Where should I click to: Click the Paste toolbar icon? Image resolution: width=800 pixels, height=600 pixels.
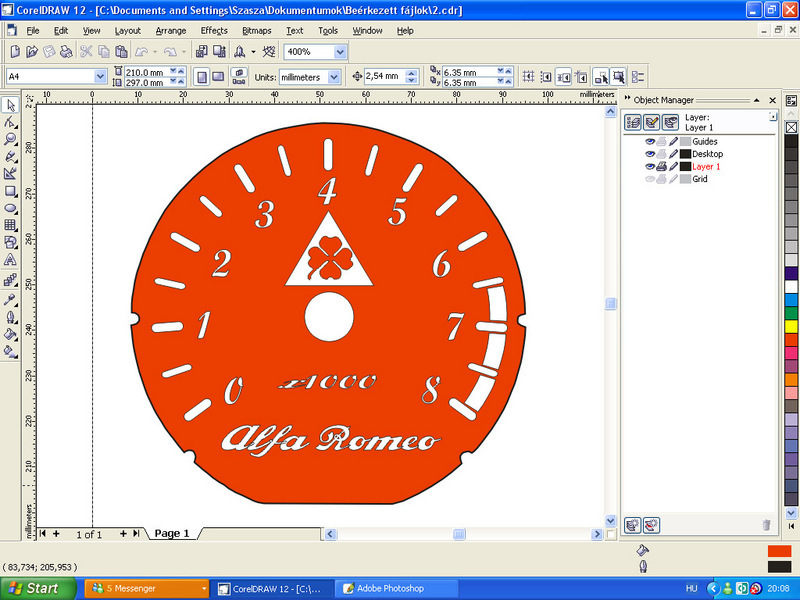[x=121, y=52]
